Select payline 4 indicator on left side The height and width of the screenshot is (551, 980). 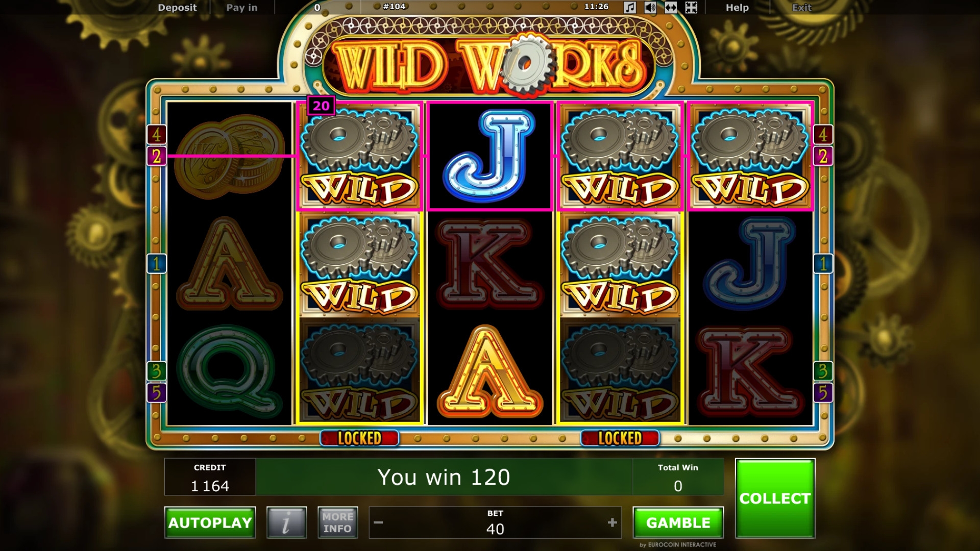(156, 135)
